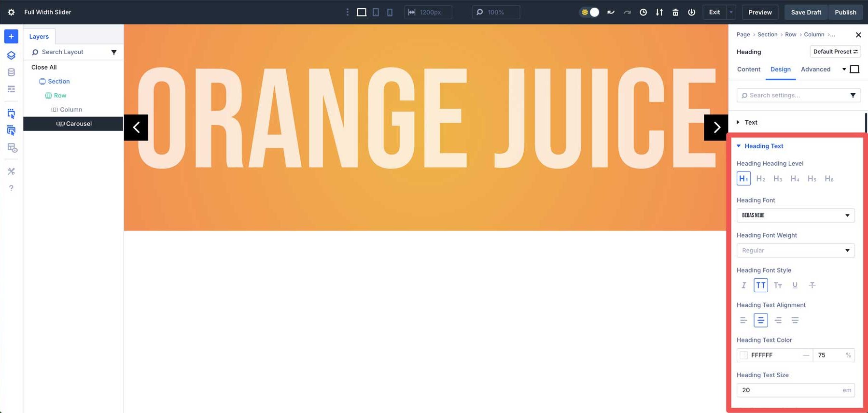The width and height of the screenshot is (868, 413).
Task: Filter layers with funnel icon
Action: point(114,52)
